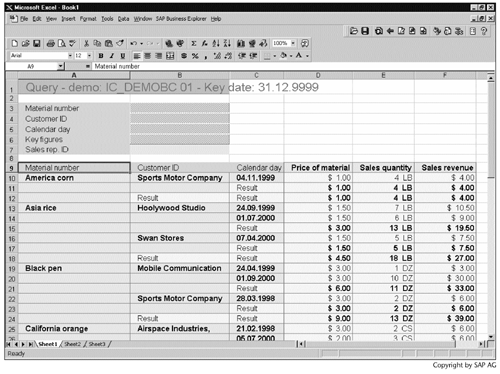500x374 pixels.
Task: Click Merge and Center icon
Action: point(170,56)
